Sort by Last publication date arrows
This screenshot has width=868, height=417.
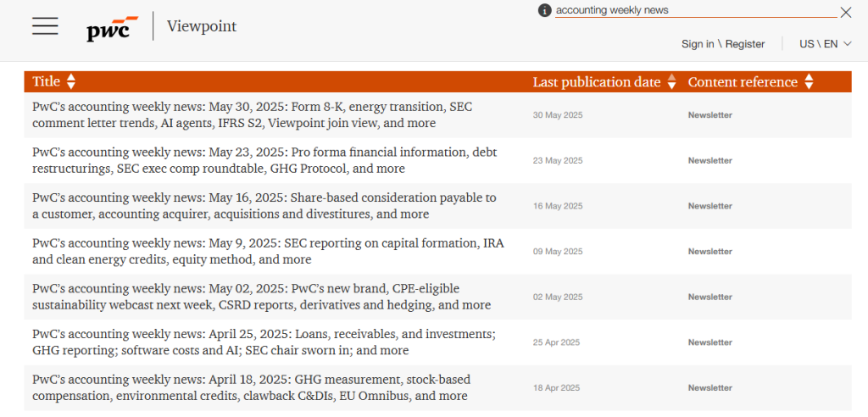pyautogui.click(x=671, y=82)
